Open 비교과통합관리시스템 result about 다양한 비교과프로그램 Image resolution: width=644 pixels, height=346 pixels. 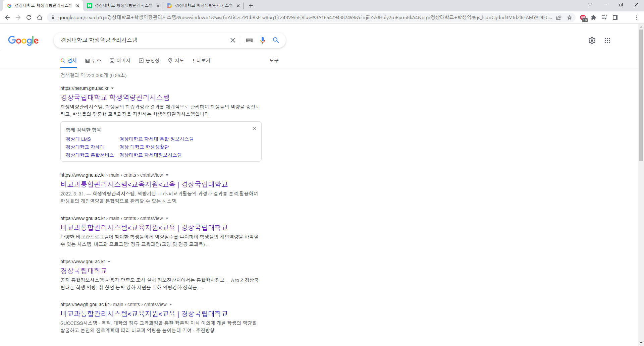(144, 228)
